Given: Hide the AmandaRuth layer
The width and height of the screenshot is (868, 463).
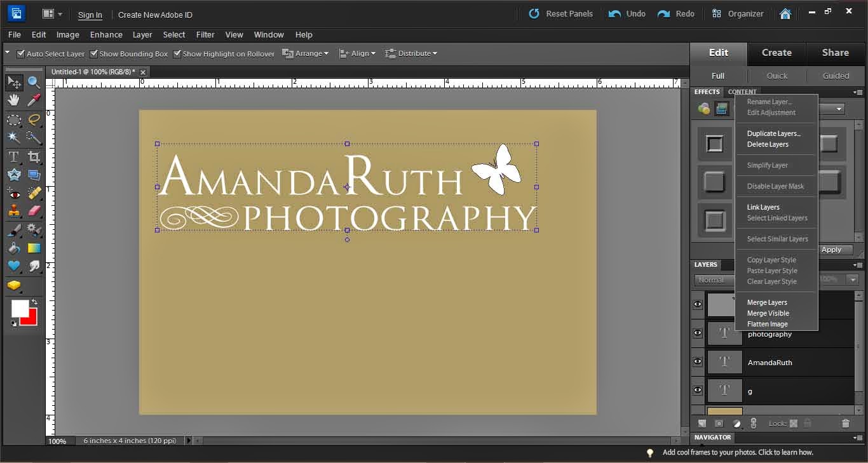Looking at the screenshot, I should tap(698, 362).
